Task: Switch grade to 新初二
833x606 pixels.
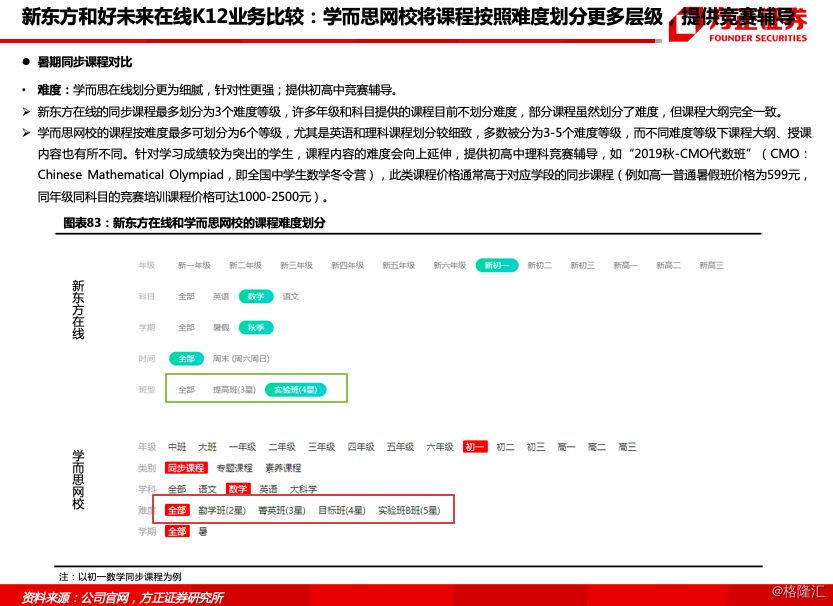Action: 539,265
